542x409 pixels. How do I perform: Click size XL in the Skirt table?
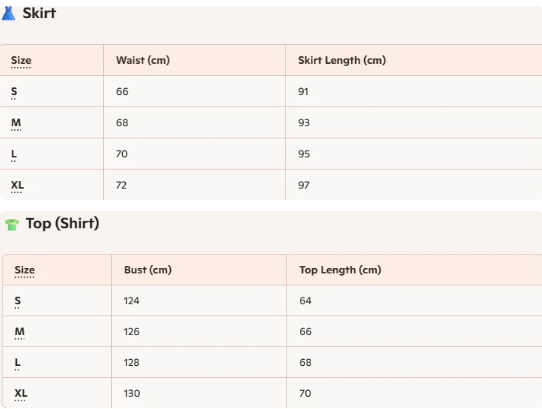tap(17, 185)
